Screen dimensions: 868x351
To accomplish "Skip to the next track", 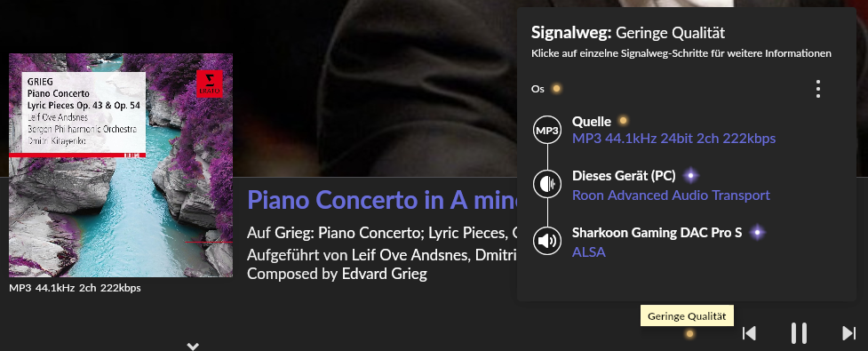I will tap(848, 333).
